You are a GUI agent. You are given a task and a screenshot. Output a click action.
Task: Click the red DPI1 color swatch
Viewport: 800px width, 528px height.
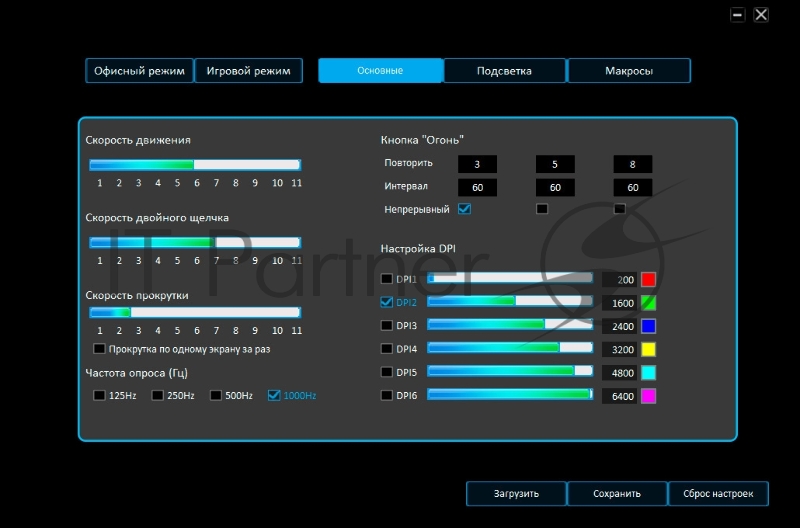[648, 279]
